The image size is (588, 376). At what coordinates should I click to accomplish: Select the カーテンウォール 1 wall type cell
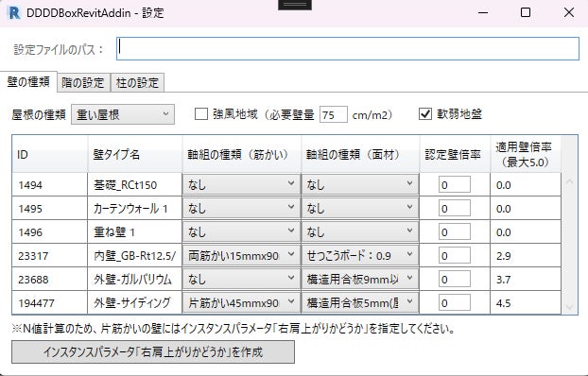tap(134, 208)
